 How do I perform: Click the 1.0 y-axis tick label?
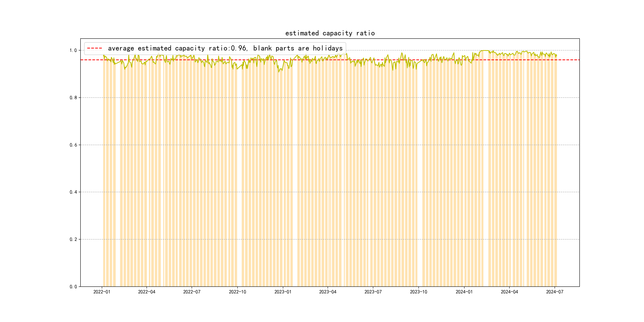[x=73, y=50]
